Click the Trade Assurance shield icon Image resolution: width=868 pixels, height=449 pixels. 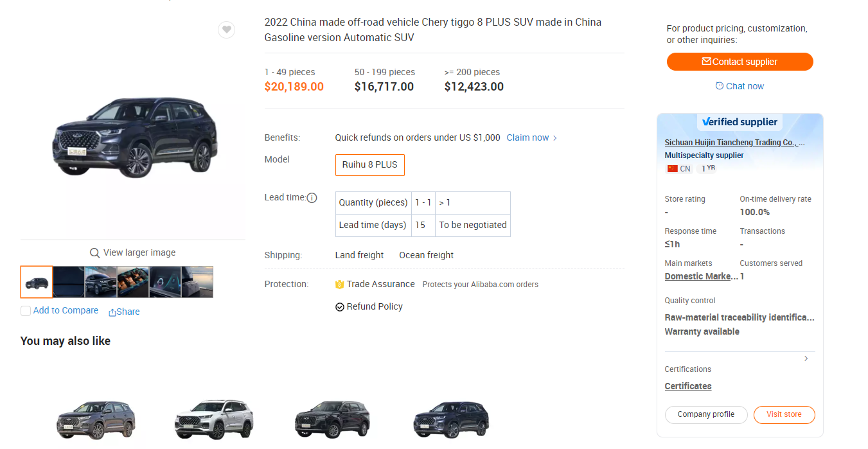click(340, 285)
